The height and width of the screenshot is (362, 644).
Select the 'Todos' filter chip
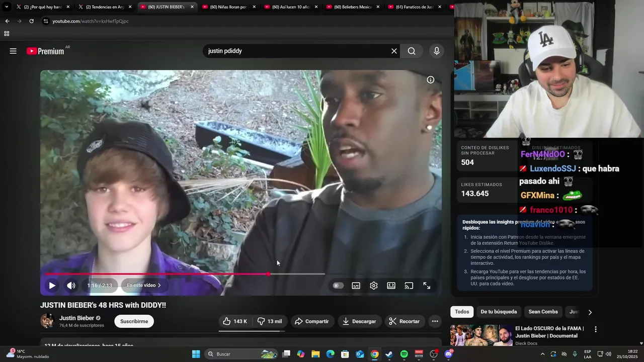pos(462,312)
